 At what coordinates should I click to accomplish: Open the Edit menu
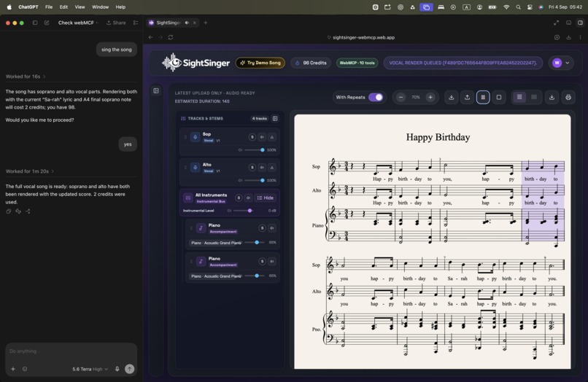point(63,7)
